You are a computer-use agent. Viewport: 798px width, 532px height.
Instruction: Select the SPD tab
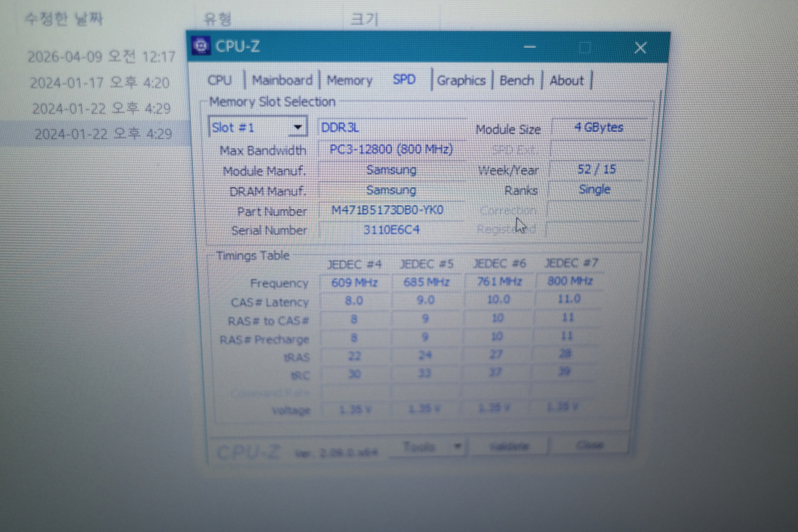(x=404, y=79)
